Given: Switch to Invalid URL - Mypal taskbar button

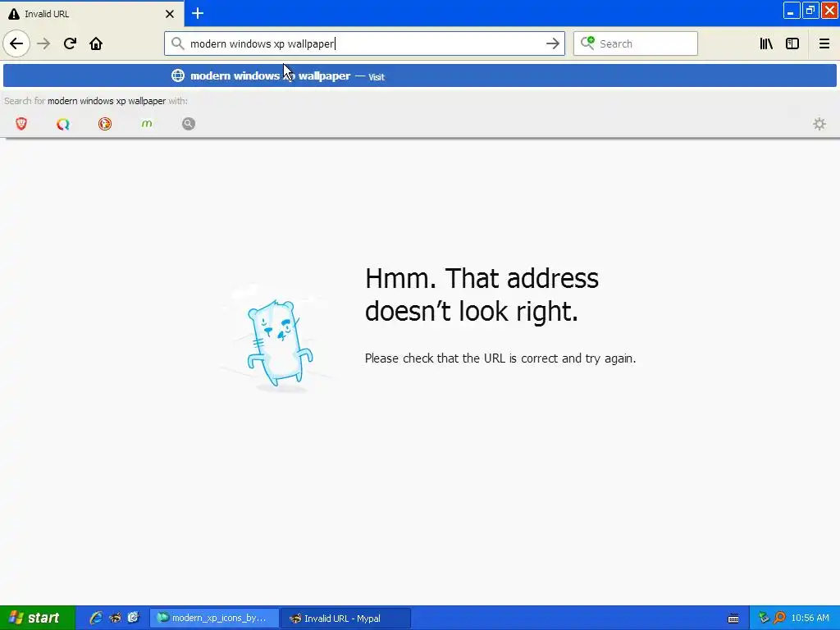Looking at the screenshot, I should click(x=345, y=618).
